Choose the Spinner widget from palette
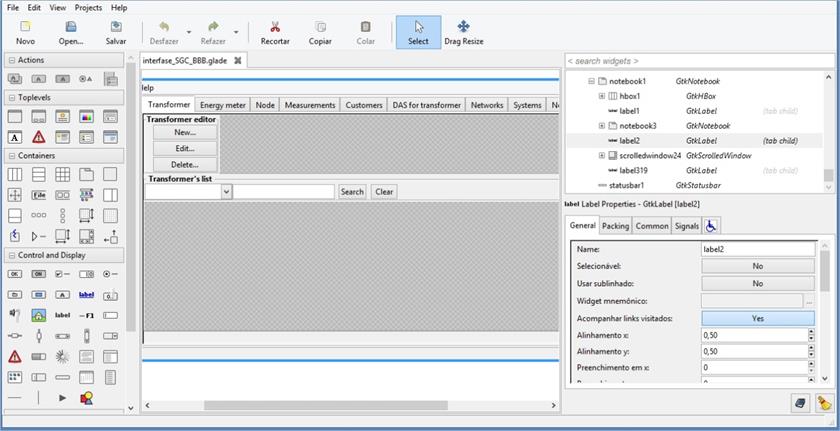The image size is (840, 431). pos(62,356)
